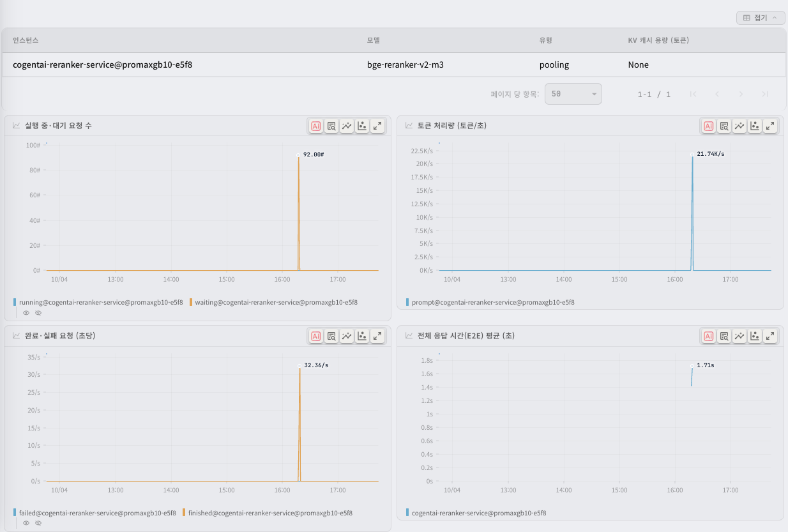Toggle failed@cogentai-reranker-service legend series
Viewport: 788px width, 532px height.
[95, 512]
